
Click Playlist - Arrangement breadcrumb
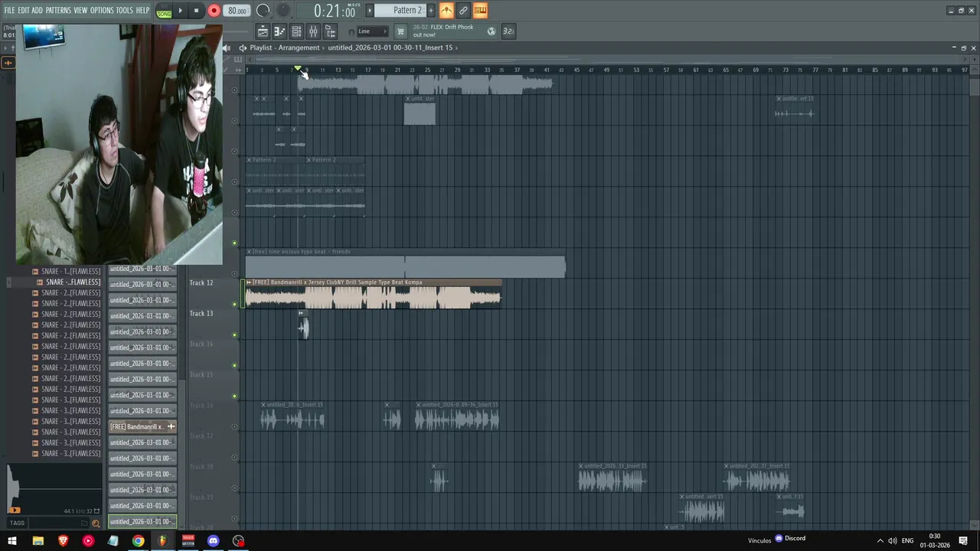[x=284, y=47]
